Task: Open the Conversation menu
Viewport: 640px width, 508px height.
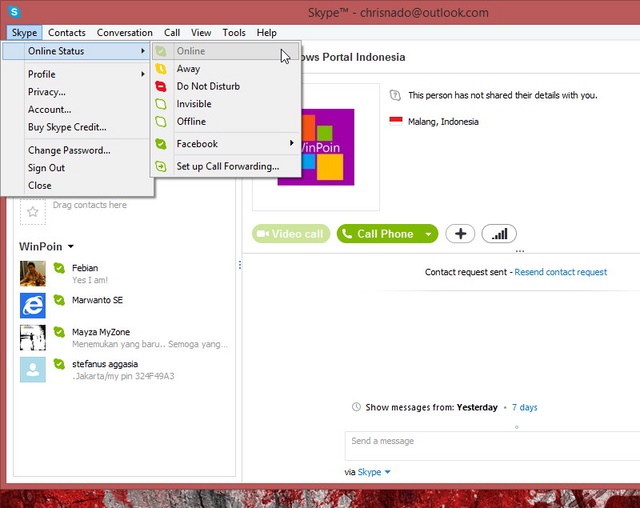Action: point(124,33)
